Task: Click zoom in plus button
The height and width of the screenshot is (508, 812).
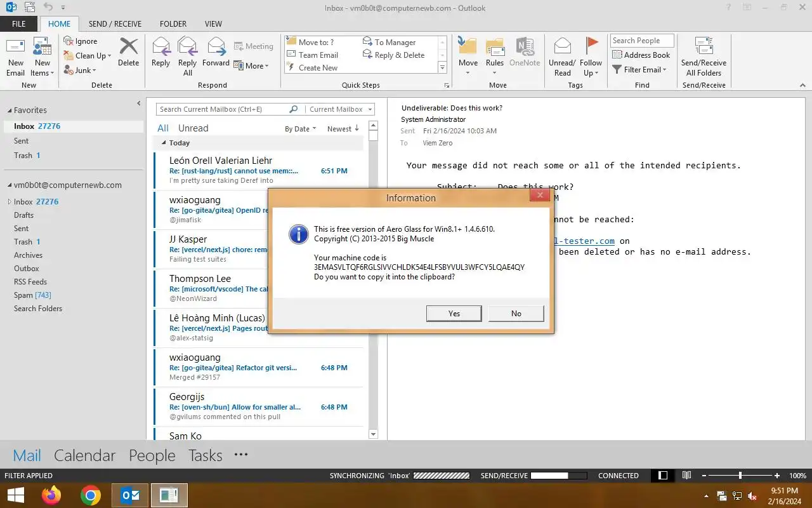Action: point(777,476)
